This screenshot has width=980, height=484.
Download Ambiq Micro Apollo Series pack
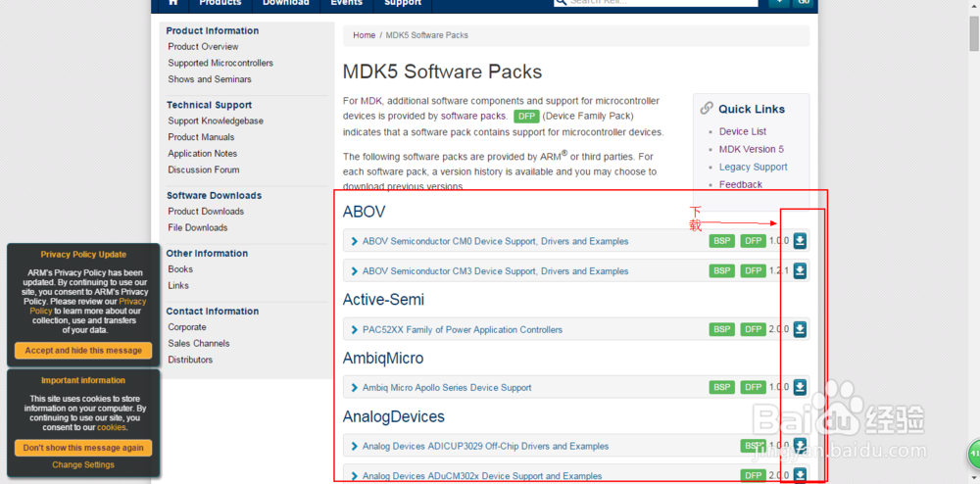tap(800, 387)
